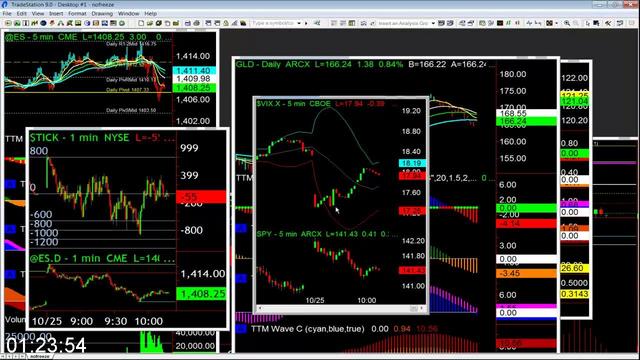Screen dimensions: 640x360
Task: Click the 10:00 label on the VIX time axis
Action: (x=367, y=300)
